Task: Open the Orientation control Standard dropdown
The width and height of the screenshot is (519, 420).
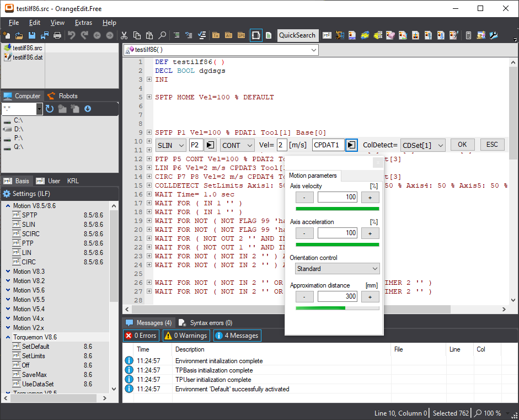Action: click(x=337, y=269)
